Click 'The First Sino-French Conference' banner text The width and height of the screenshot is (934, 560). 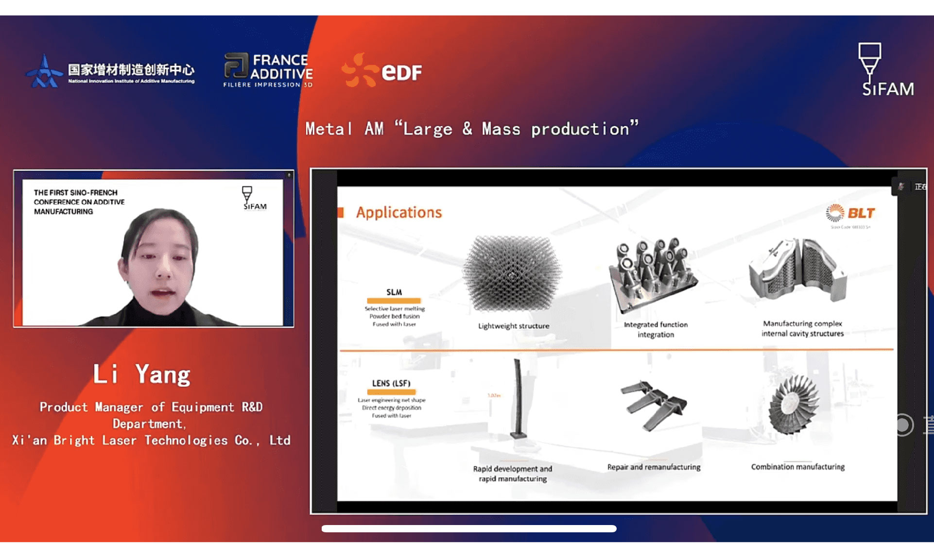(x=79, y=202)
